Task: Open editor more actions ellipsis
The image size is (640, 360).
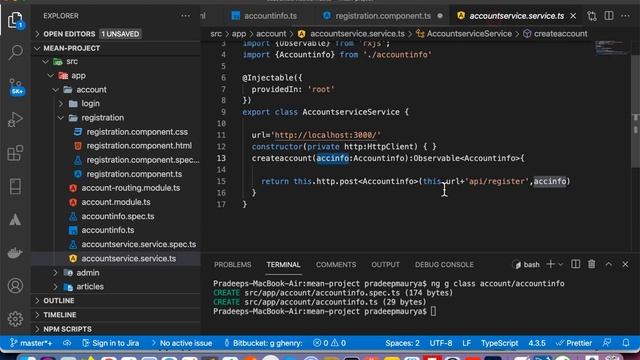Action: (625, 16)
